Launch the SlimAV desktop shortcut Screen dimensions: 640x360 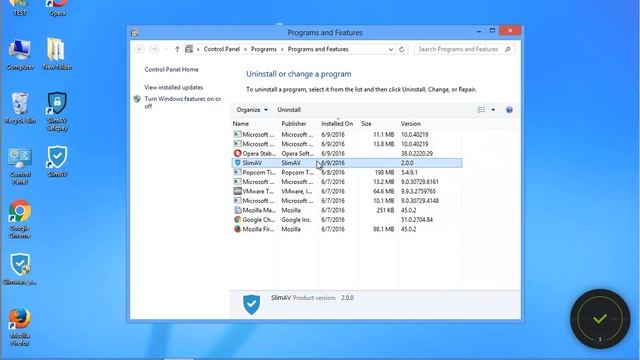coord(57,162)
